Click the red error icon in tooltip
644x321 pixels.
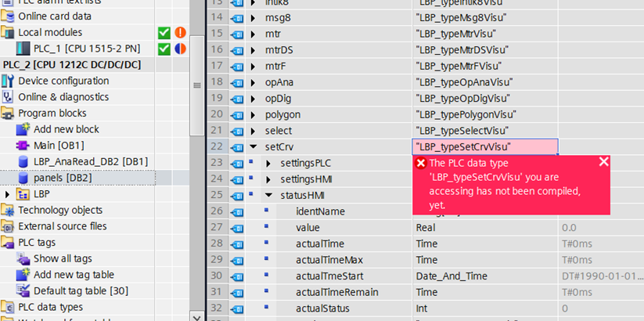(421, 163)
